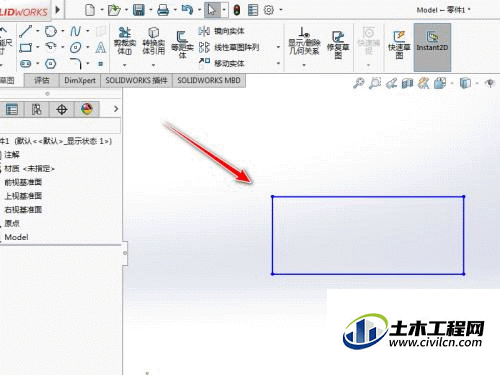
Task: Select 原点 in the feature tree
Action: pos(12,223)
